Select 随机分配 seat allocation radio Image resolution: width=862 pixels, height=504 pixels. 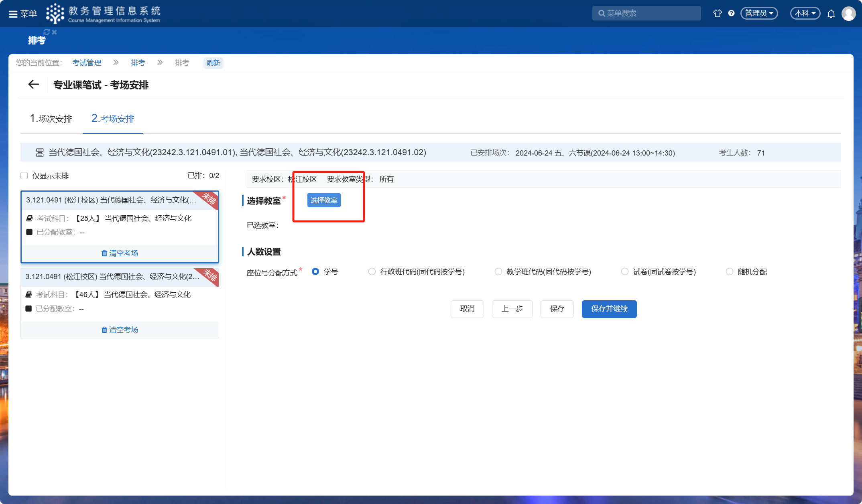pyautogui.click(x=730, y=272)
